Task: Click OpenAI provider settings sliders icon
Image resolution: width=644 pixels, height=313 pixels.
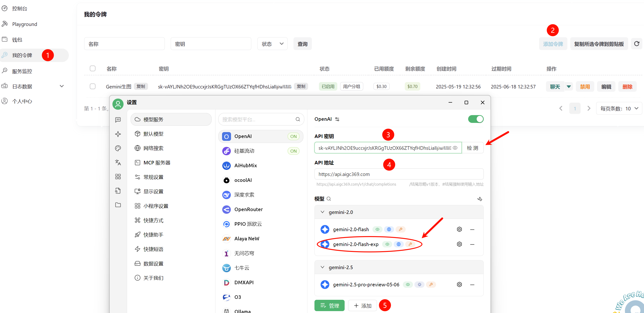Action: click(337, 119)
